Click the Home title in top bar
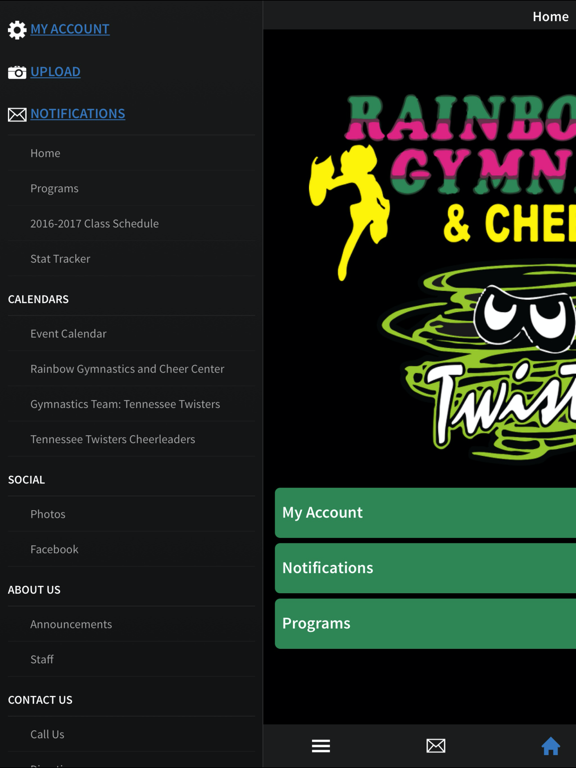 tap(551, 17)
